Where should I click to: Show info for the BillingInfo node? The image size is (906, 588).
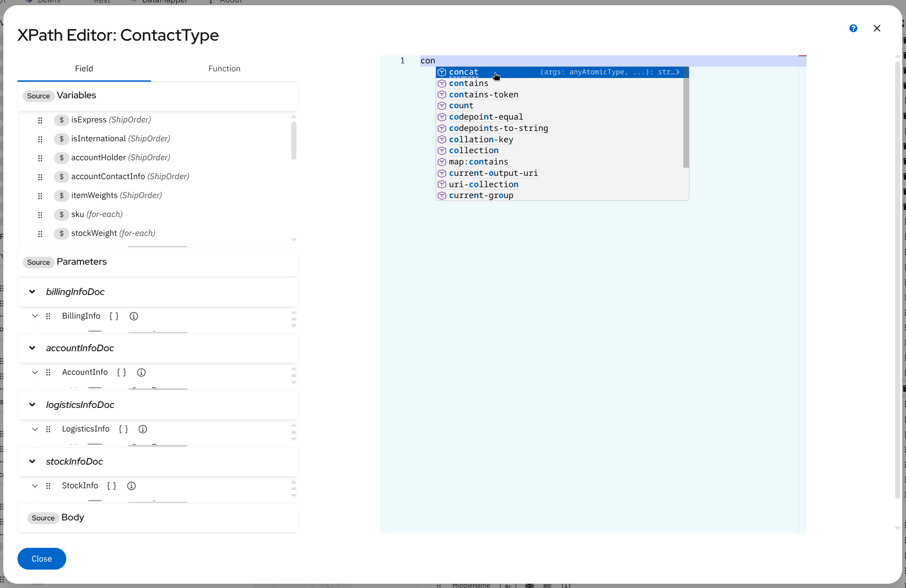pos(134,316)
